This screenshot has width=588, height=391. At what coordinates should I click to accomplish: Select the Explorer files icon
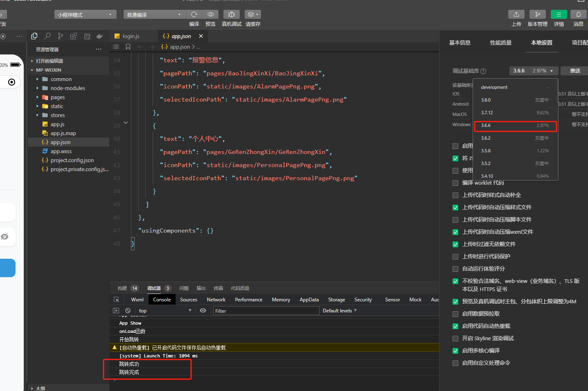pos(34,36)
